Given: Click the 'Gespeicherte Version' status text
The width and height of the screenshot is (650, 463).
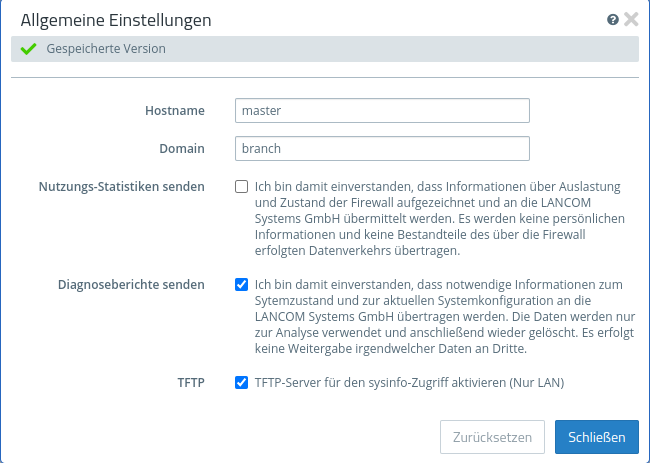Looking at the screenshot, I should [x=106, y=49].
